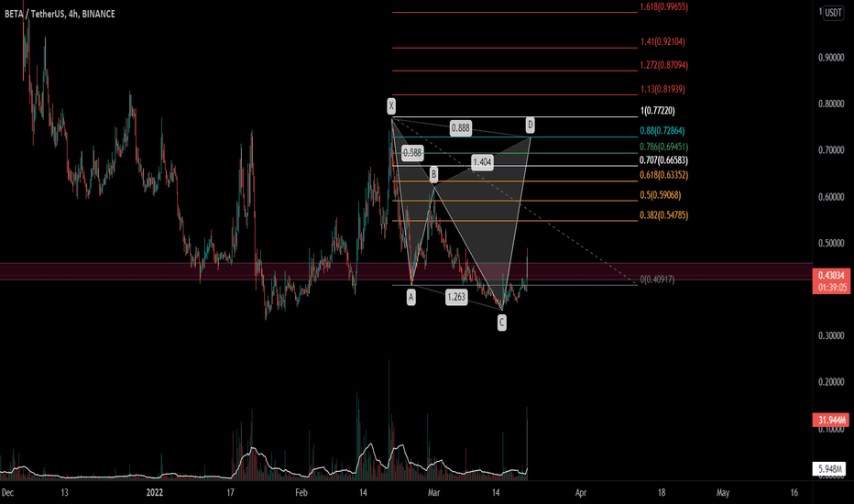Select the 0.5(0.59068) Fibonacci label
This screenshot has width=854, height=504.
point(661,195)
